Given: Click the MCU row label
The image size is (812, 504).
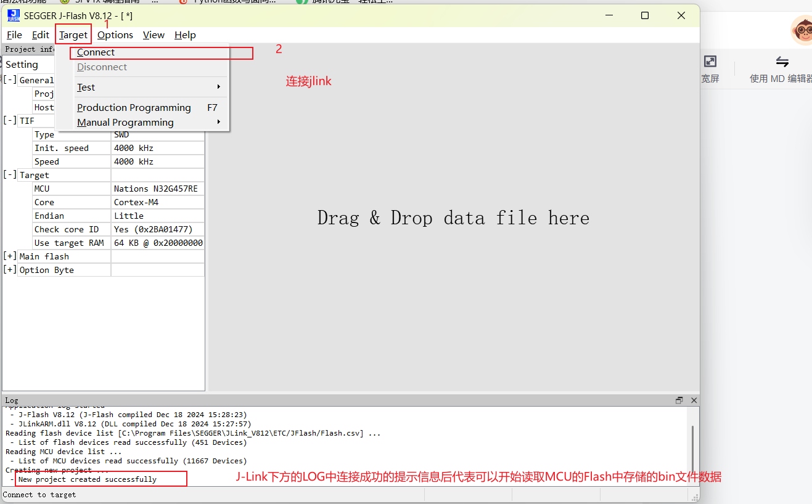Looking at the screenshot, I should pyautogui.click(x=72, y=189).
